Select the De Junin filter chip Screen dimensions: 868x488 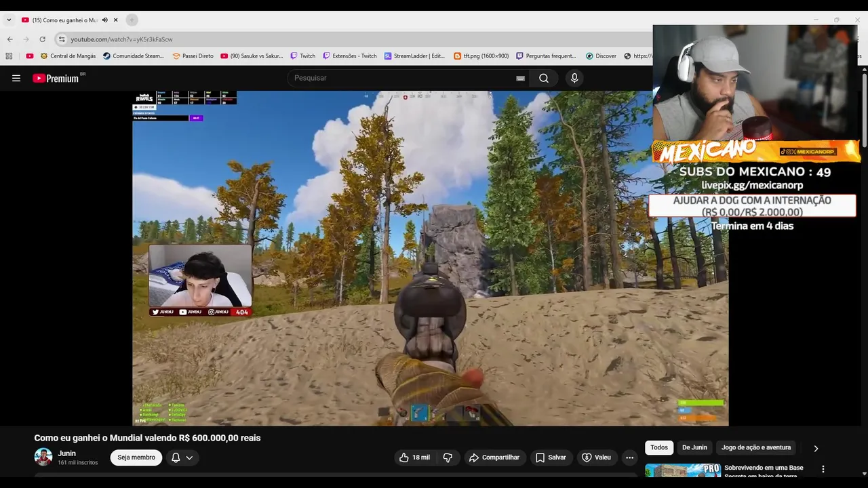[694, 447]
